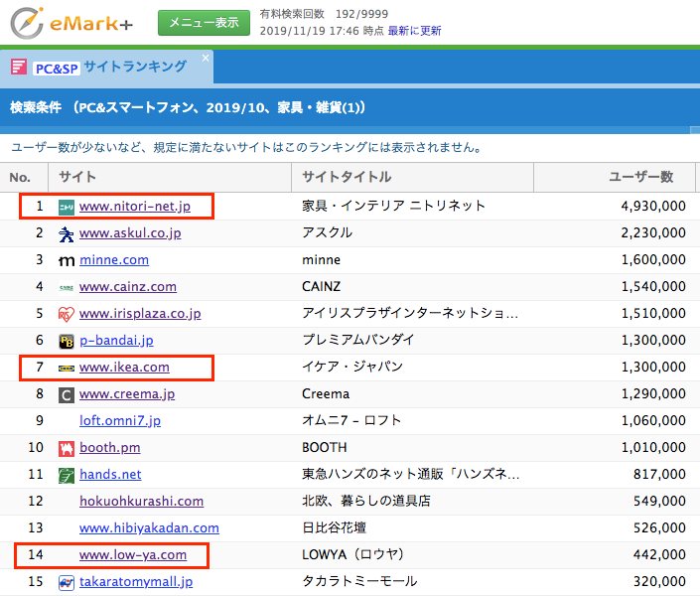Click the Iris Plaza heart favicon
Viewport: 700px width, 596px height.
[x=67, y=315]
